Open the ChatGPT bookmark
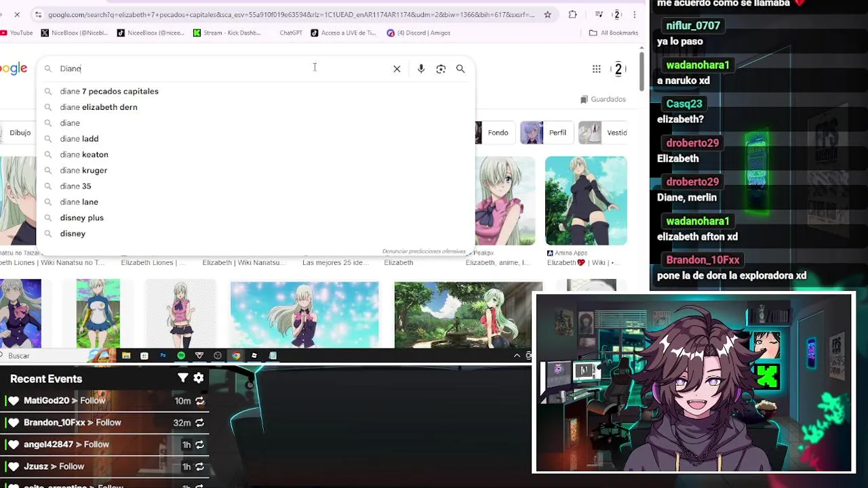This screenshot has width=868, height=488. [291, 33]
